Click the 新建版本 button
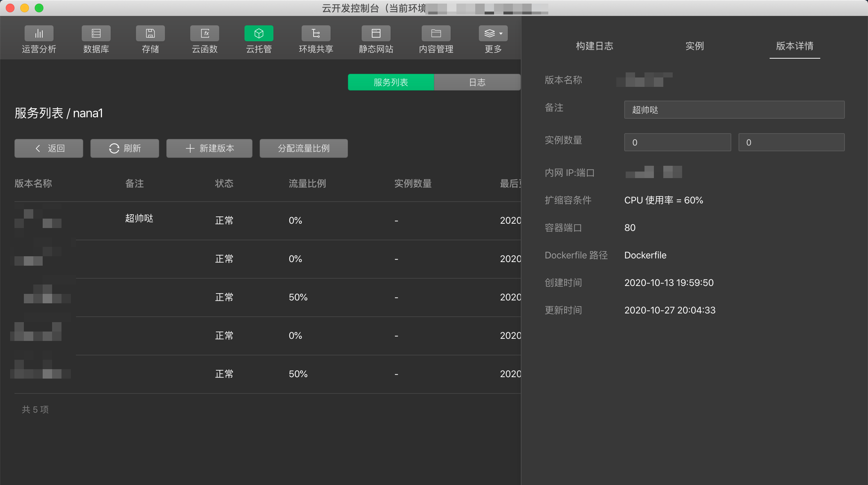 tap(209, 148)
